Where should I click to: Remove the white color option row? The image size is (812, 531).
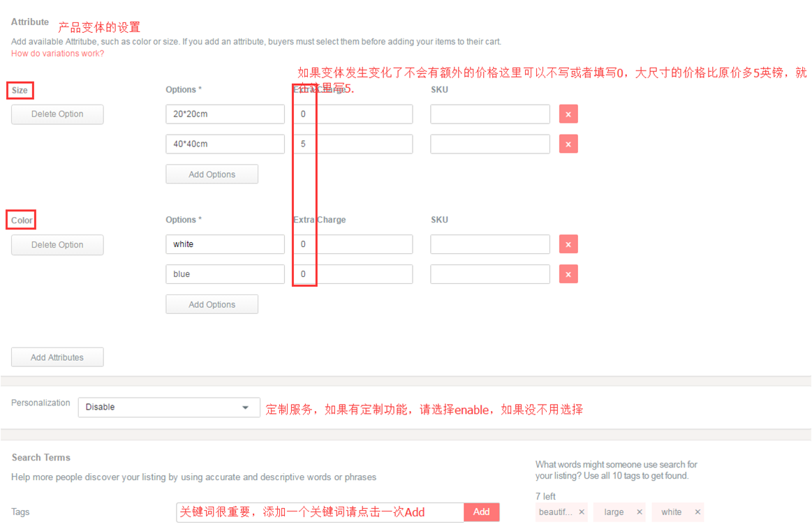coord(568,244)
